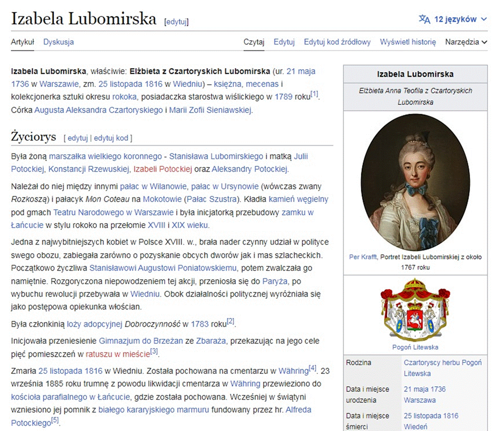Screen dimensions: 504x431
Task: Open the Aleksandry Potockiej link
Action: pyautogui.click(x=250, y=169)
